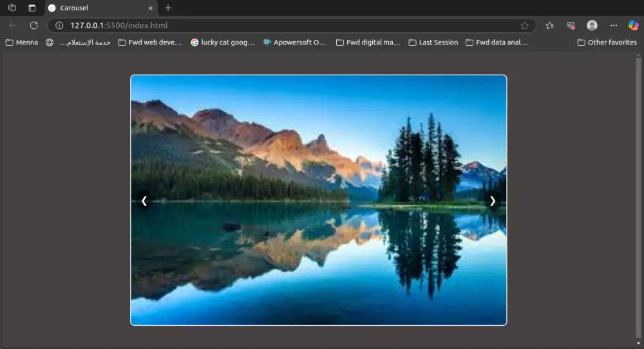Open the Menna bookmarks folder
Viewport: 644px width, 349px height.
pos(22,42)
